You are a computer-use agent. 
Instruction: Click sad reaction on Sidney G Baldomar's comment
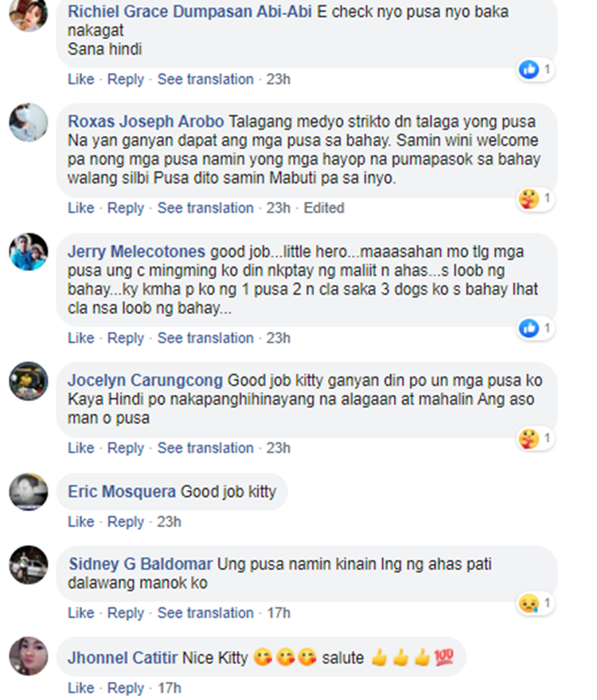[x=529, y=603]
